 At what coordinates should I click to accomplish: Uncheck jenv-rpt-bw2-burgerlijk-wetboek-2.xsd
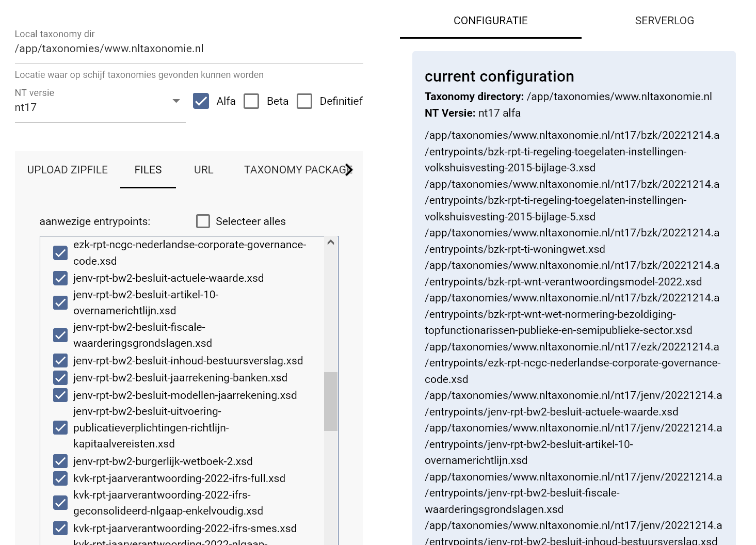(x=60, y=461)
